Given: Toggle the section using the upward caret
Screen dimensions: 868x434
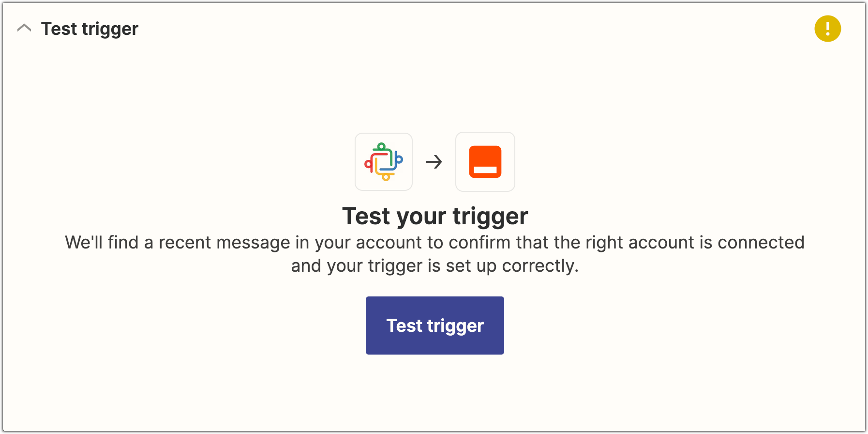Looking at the screenshot, I should pos(24,29).
